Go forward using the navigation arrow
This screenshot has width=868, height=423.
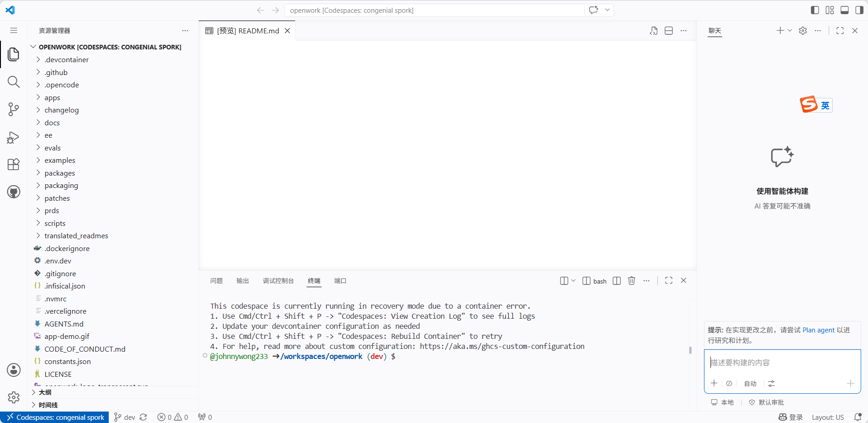pyautogui.click(x=275, y=10)
